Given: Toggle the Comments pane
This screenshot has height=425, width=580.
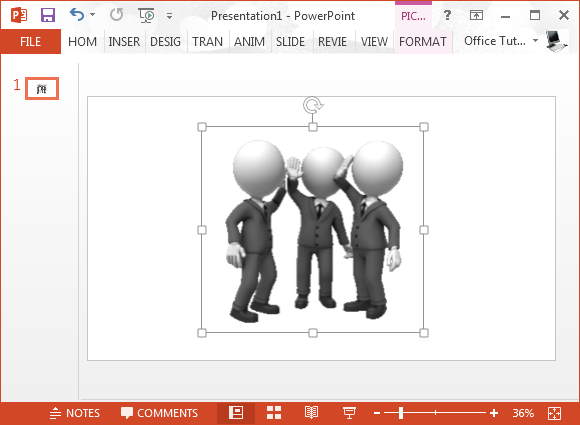Looking at the screenshot, I should (x=159, y=413).
